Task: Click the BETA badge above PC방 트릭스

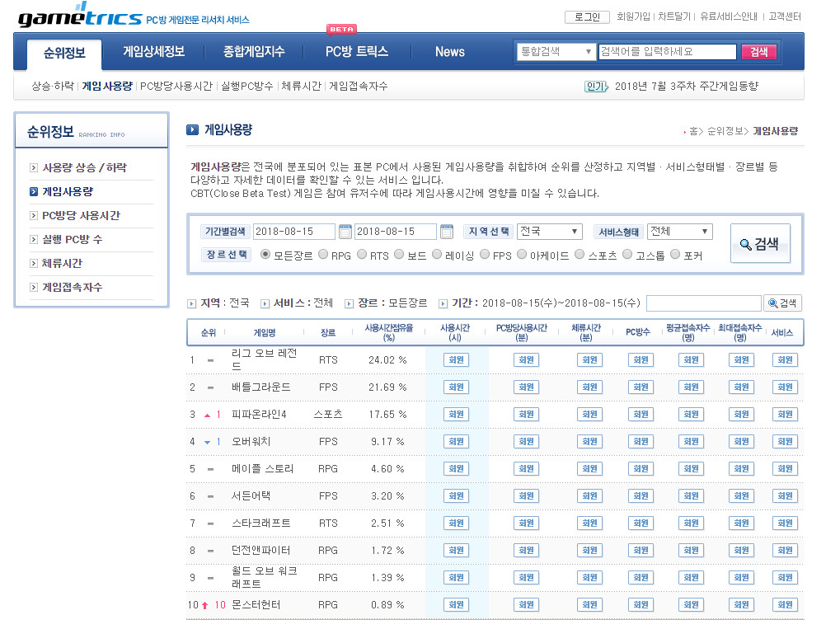Action: (341, 30)
